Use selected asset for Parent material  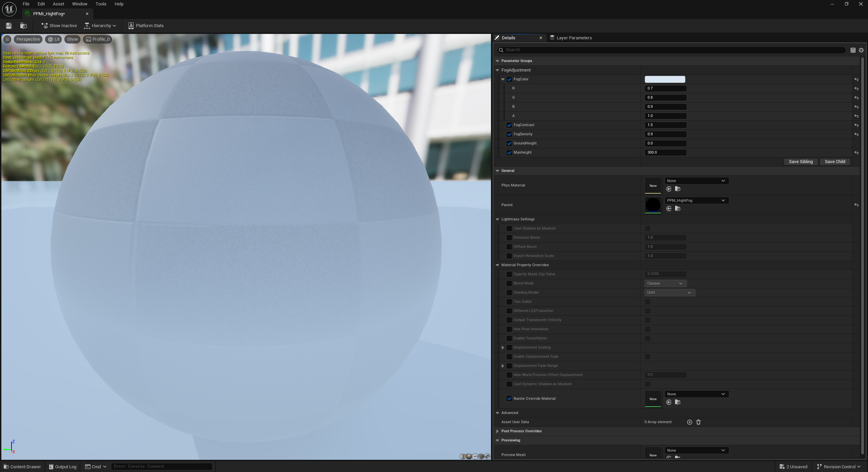669,209
